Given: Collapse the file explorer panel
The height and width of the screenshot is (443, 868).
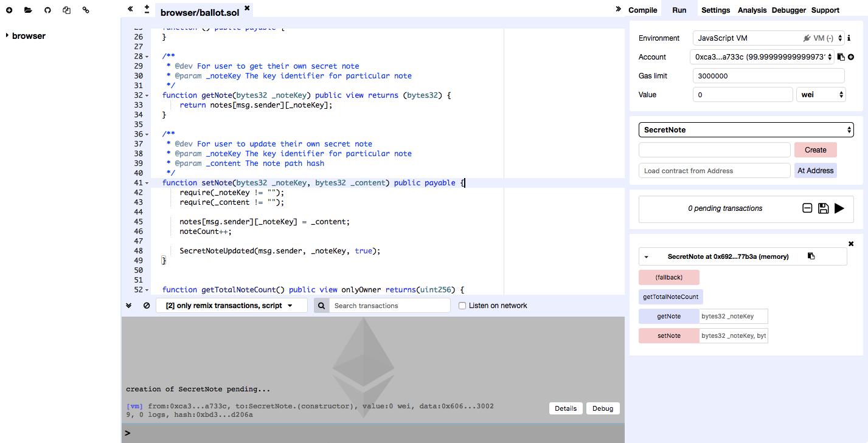Looking at the screenshot, I should coord(130,9).
